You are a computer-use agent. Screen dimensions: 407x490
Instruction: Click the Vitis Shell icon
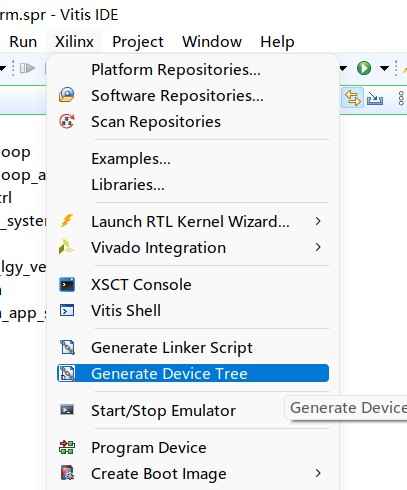click(x=67, y=310)
